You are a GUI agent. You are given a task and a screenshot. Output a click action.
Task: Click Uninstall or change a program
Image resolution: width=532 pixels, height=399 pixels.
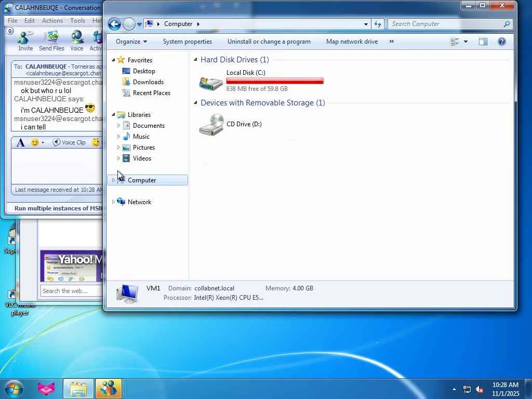[x=269, y=42]
